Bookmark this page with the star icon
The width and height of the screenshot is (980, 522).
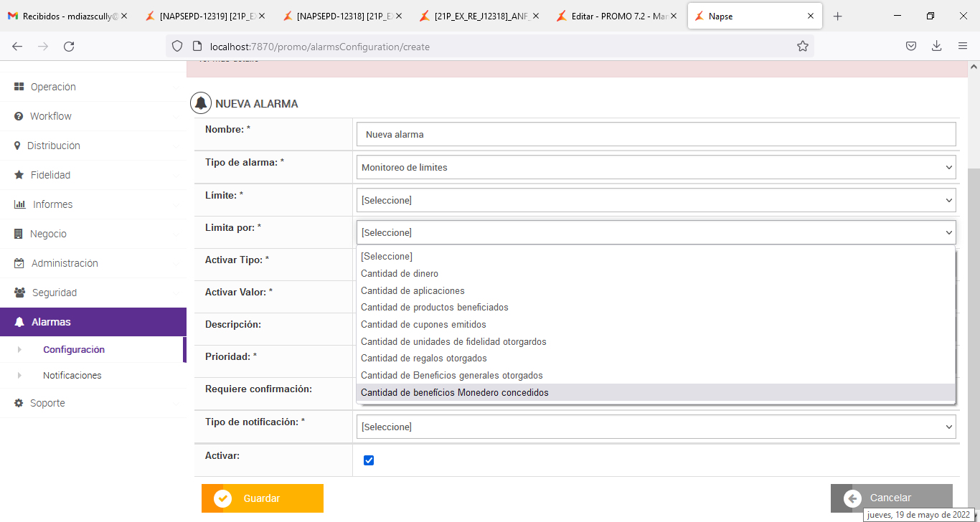point(803,47)
